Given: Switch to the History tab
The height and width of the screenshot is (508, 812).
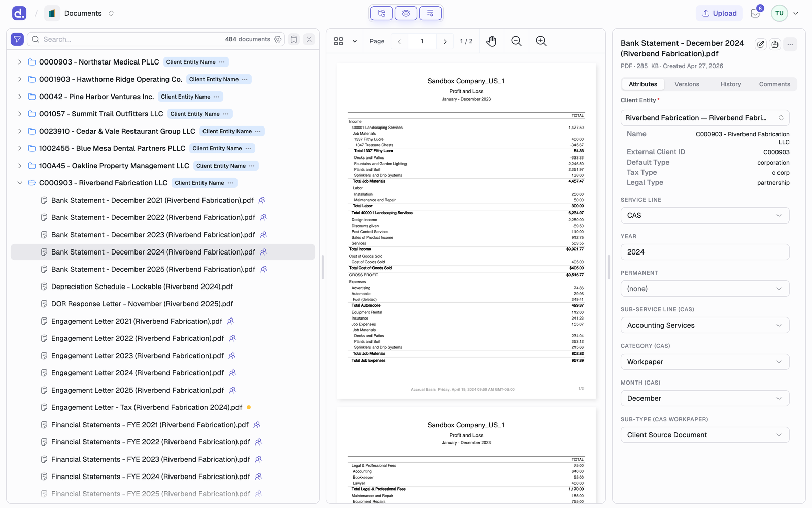Looking at the screenshot, I should (731, 84).
